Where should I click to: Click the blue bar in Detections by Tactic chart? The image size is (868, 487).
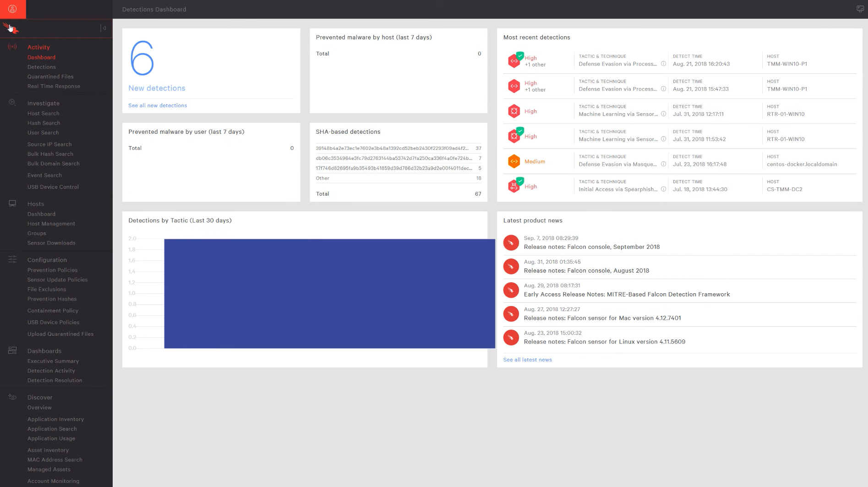tap(329, 293)
